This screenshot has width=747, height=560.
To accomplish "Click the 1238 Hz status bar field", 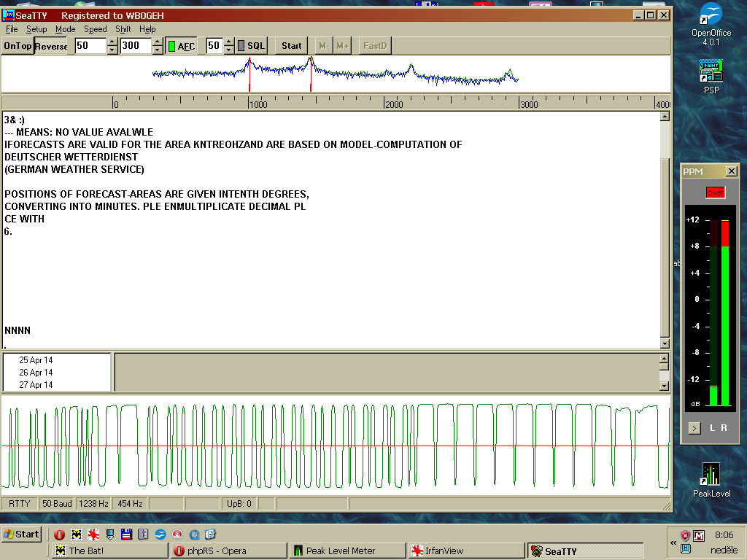I will [x=93, y=503].
